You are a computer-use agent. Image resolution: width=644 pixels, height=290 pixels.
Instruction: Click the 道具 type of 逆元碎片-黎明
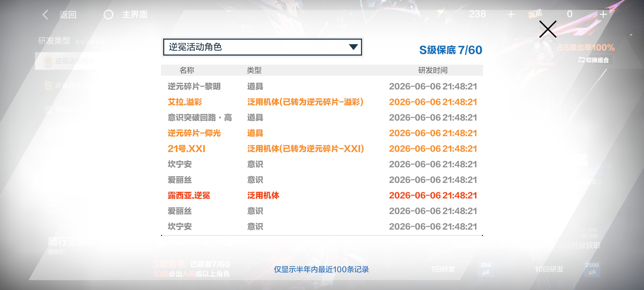(x=255, y=87)
